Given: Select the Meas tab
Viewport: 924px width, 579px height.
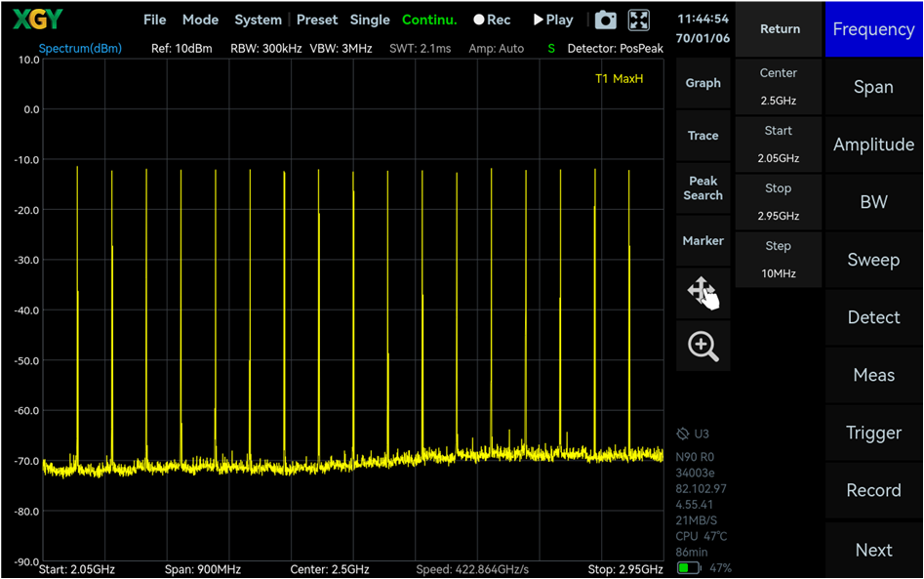Looking at the screenshot, I should (873, 375).
